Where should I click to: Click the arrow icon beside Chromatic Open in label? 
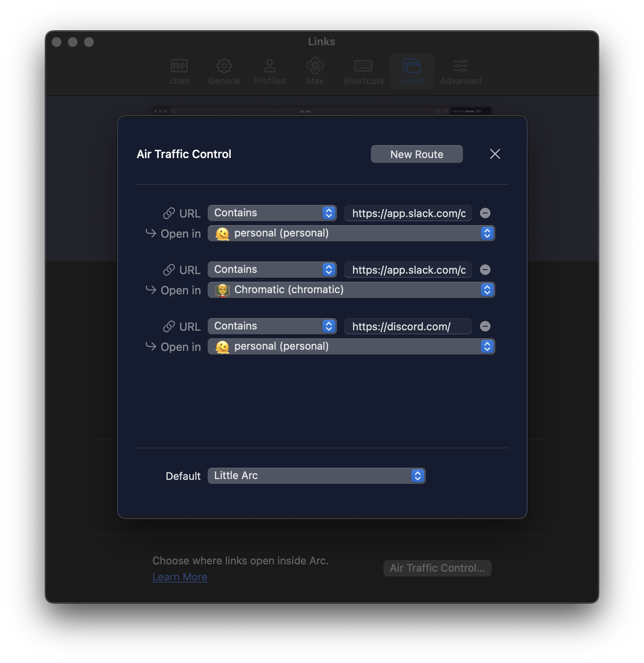tap(151, 289)
